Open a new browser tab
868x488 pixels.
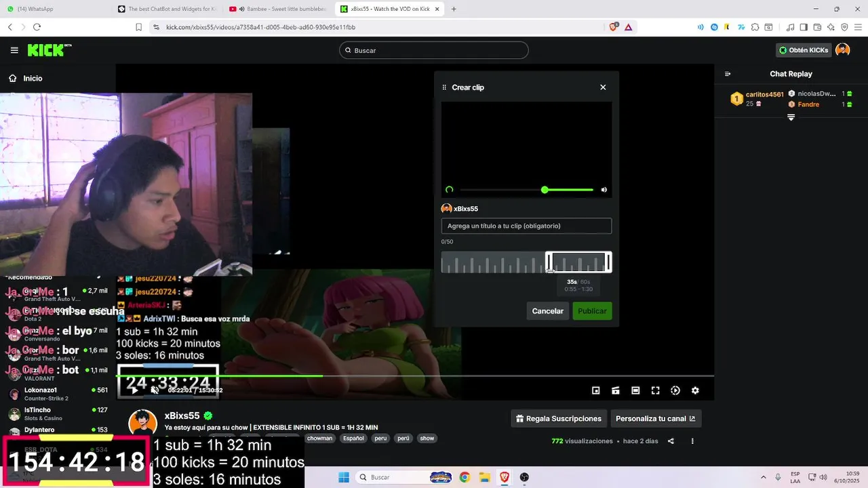(454, 9)
